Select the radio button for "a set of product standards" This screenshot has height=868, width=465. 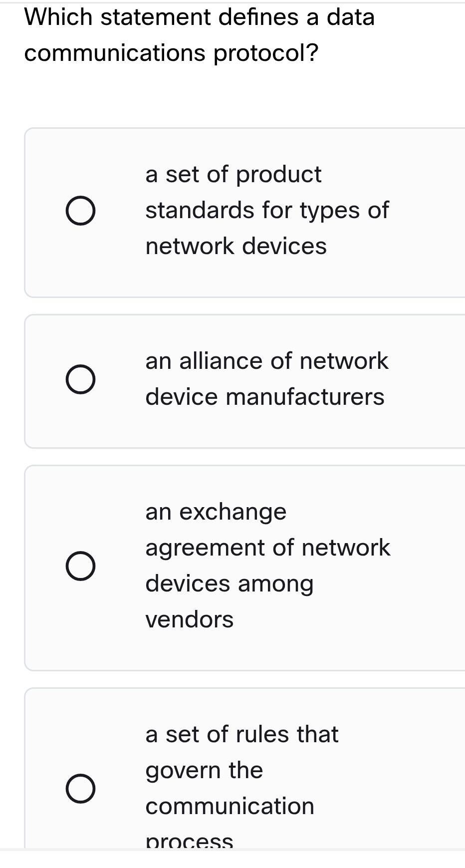click(80, 211)
